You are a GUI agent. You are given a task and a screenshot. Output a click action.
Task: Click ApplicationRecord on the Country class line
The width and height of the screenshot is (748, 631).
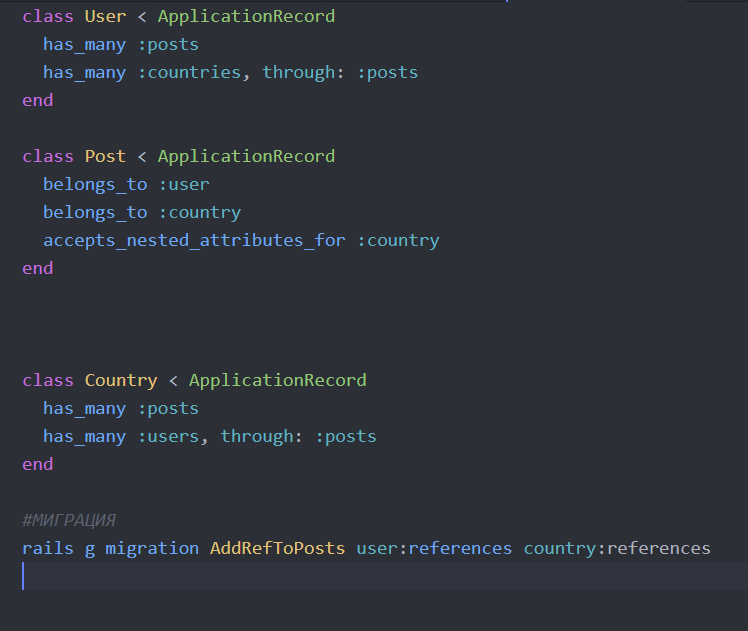point(278,381)
